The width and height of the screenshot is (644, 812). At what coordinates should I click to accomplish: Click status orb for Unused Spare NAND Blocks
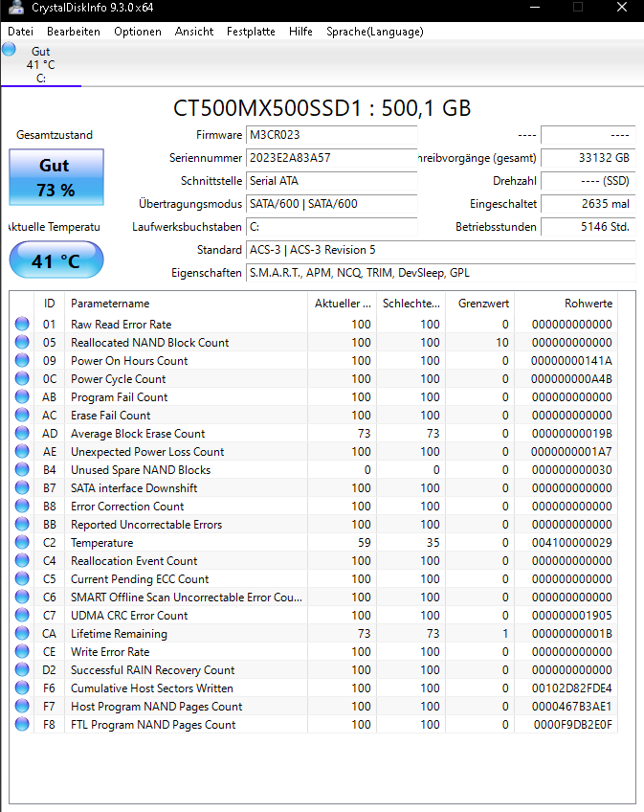tap(22, 469)
